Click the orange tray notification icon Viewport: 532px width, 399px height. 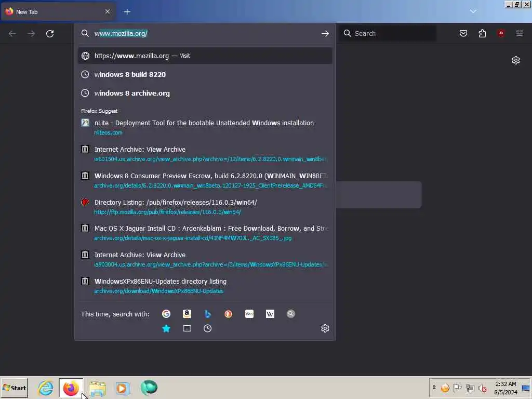coord(445,388)
